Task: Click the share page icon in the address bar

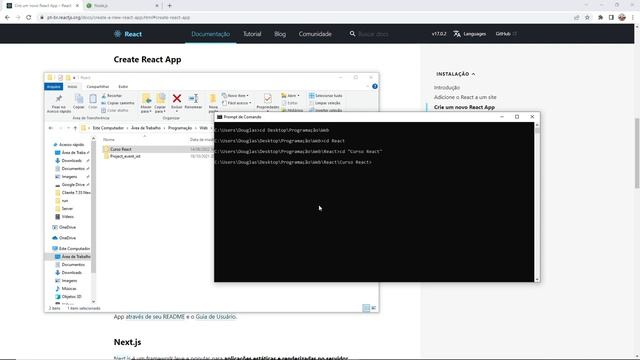Action: point(576,18)
